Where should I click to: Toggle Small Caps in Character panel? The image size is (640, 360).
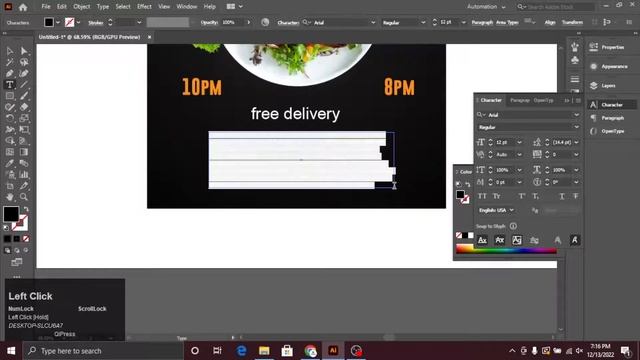(497, 196)
